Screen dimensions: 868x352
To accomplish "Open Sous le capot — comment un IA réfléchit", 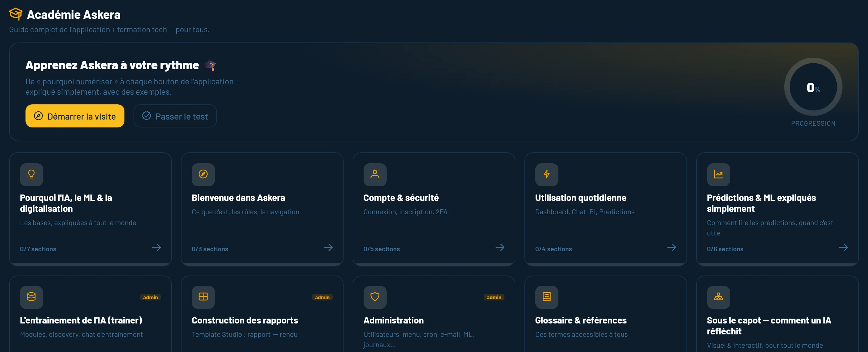I will (768, 326).
